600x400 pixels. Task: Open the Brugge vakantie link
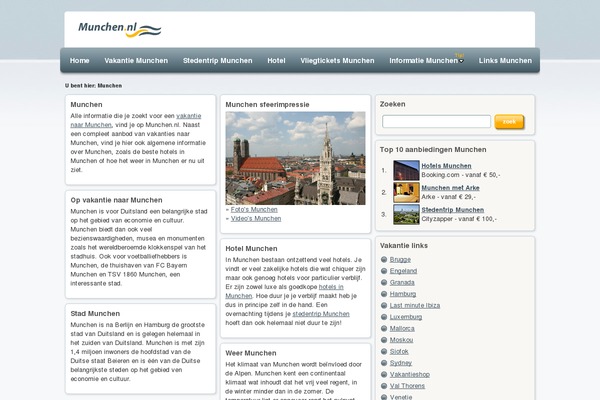400,260
